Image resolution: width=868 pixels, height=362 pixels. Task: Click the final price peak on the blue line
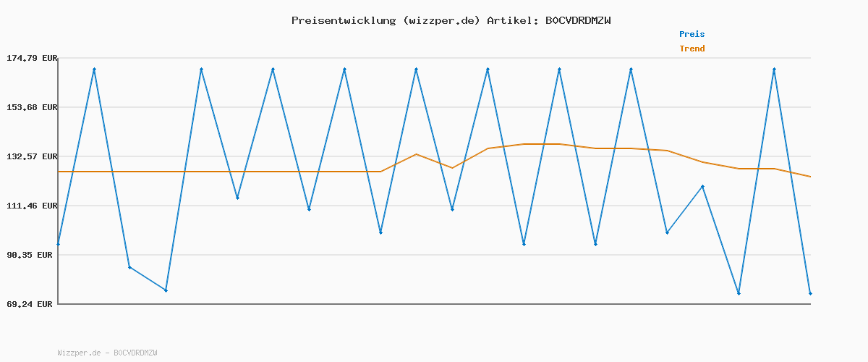(774, 70)
